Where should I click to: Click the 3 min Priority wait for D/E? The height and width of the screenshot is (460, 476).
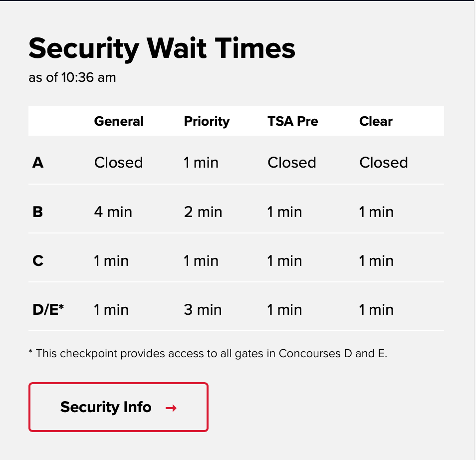(203, 309)
